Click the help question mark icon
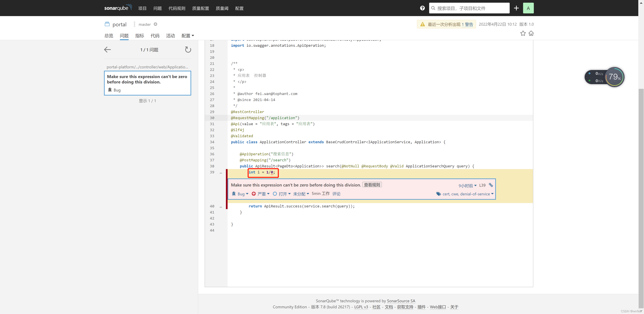Viewport: 644px width, 314px height. [x=422, y=8]
